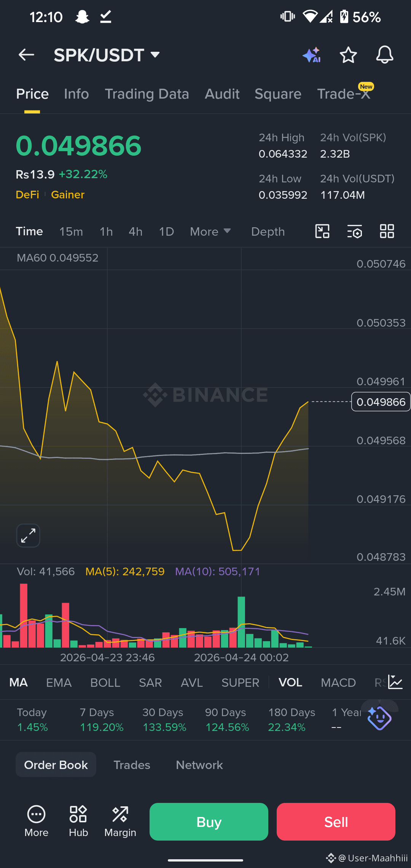
Task: Tap the MA(10): 505,171 volume label
Action: click(x=218, y=571)
